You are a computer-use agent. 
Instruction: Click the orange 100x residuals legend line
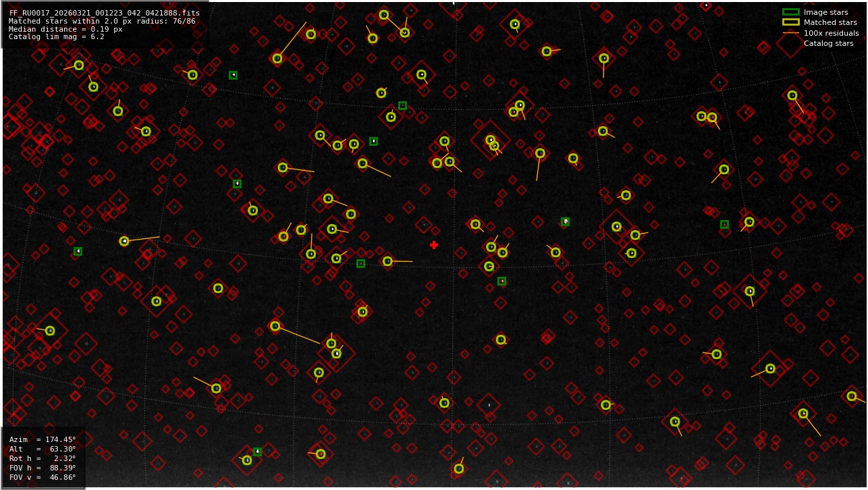[x=790, y=33]
